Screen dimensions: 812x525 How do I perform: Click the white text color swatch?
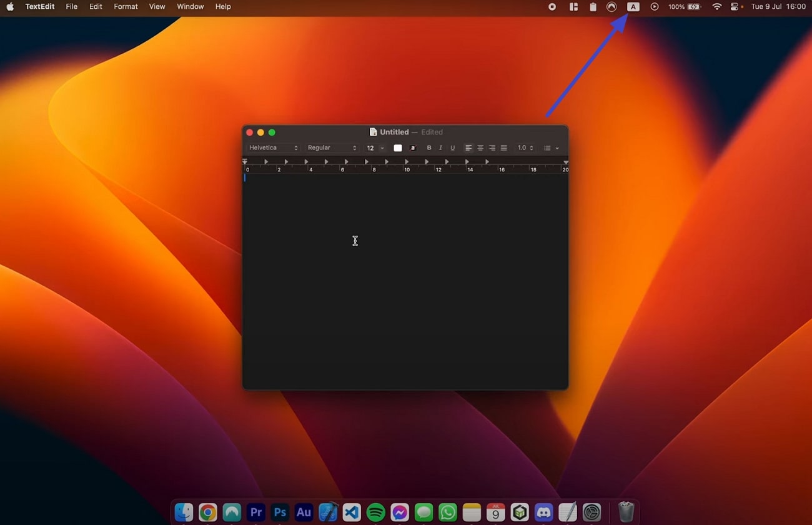coord(398,148)
